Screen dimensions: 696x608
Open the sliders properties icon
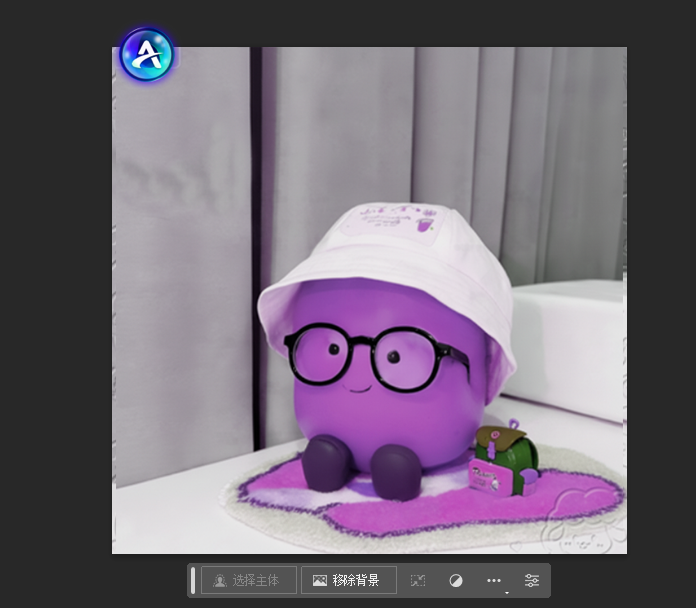(x=532, y=580)
